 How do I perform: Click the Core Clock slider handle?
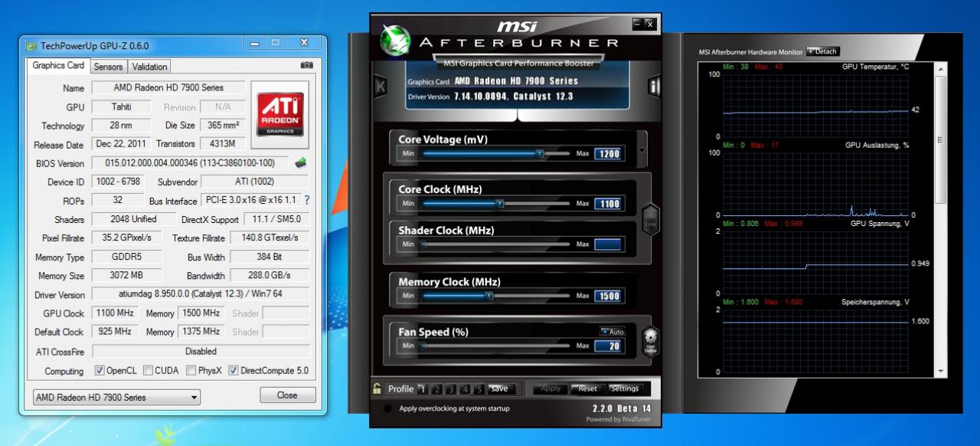tap(500, 203)
